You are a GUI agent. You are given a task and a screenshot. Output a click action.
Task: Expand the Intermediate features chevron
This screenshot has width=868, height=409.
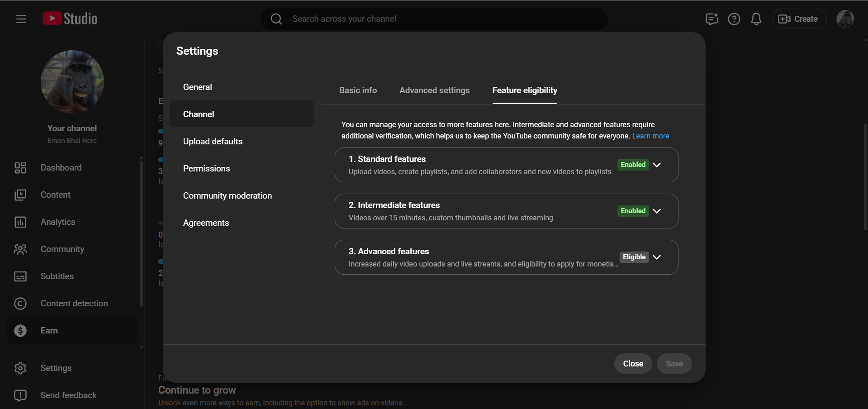657,211
